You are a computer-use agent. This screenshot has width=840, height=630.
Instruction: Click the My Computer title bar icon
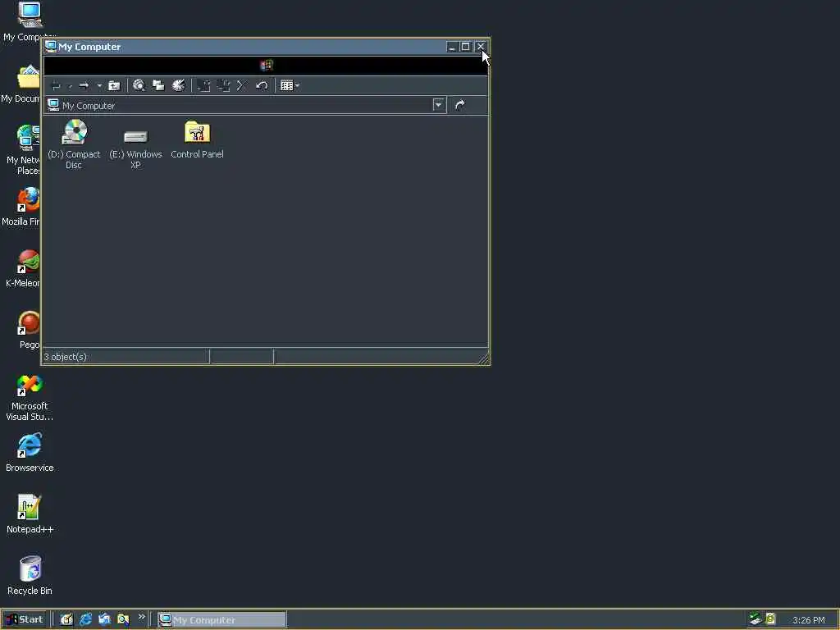click(x=51, y=47)
